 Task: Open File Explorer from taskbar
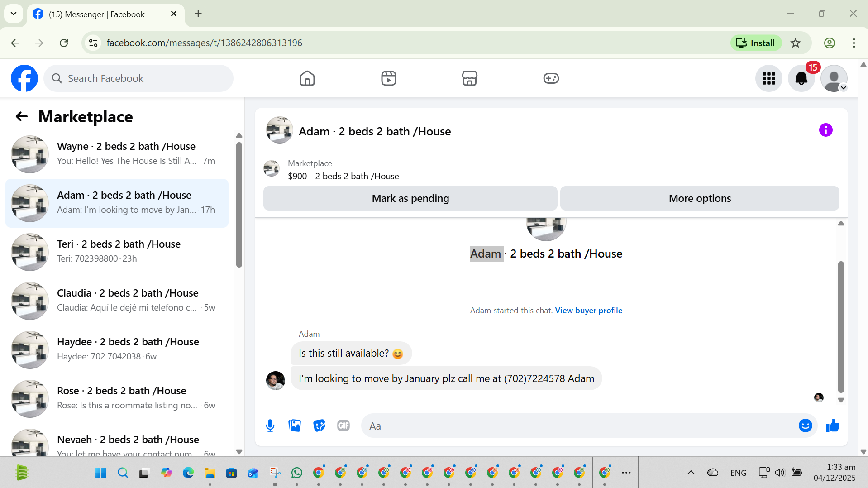click(x=210, y=473)
